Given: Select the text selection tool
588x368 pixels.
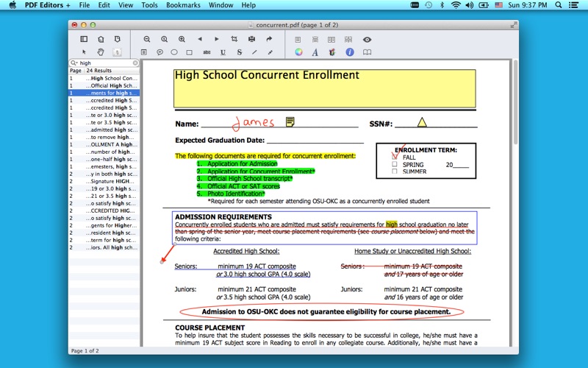Looking at the screenshot, I should click(118, 52).
